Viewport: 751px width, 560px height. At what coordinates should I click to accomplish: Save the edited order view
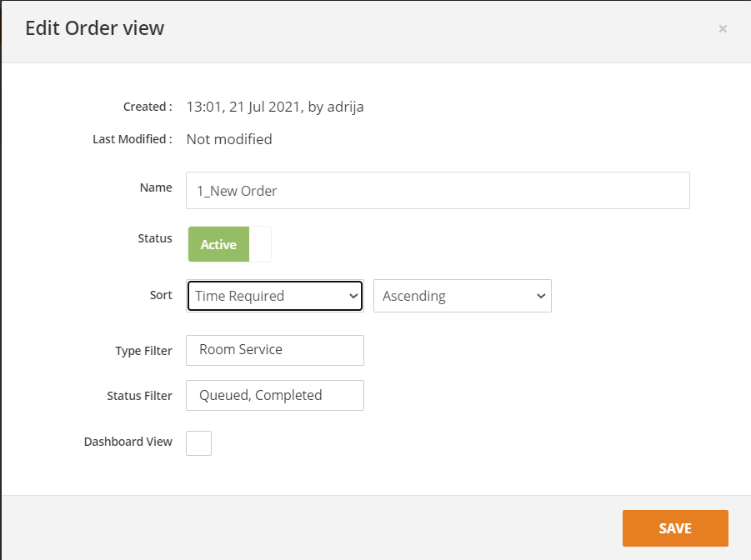point(674,527)
